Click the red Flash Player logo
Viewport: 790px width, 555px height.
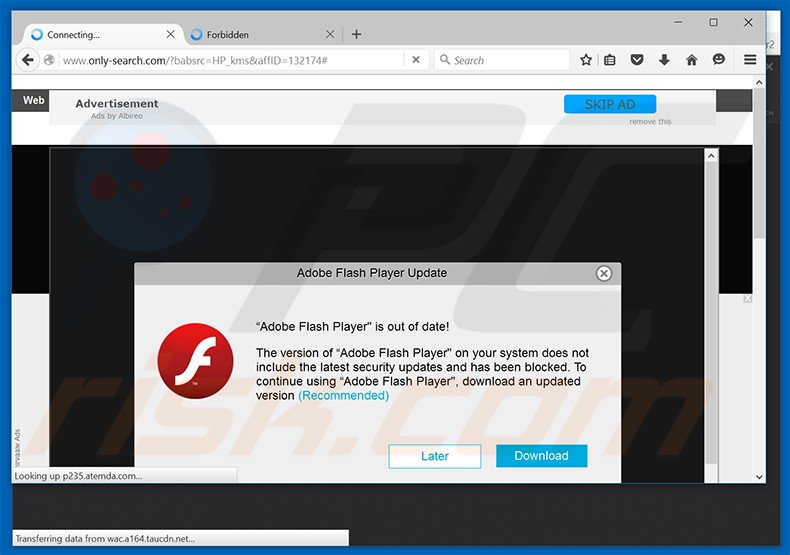tap(195, 361)
